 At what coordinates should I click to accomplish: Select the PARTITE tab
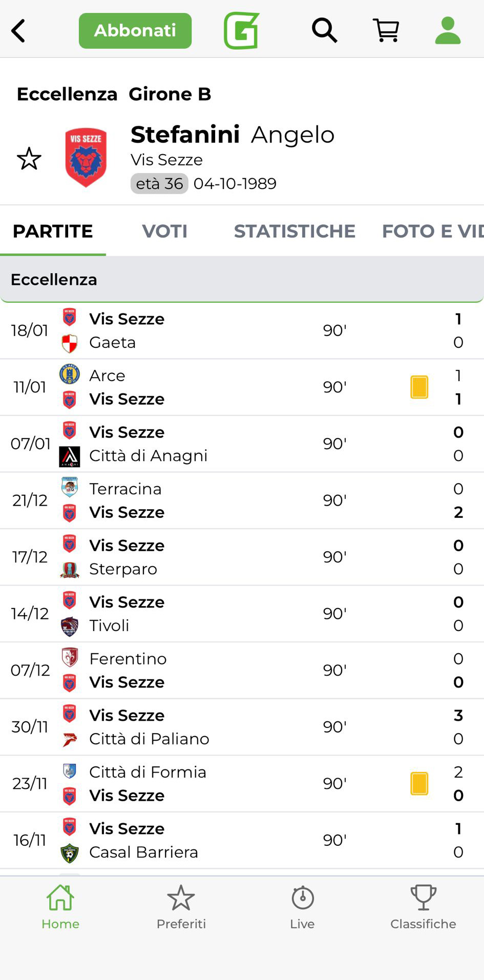53,231
